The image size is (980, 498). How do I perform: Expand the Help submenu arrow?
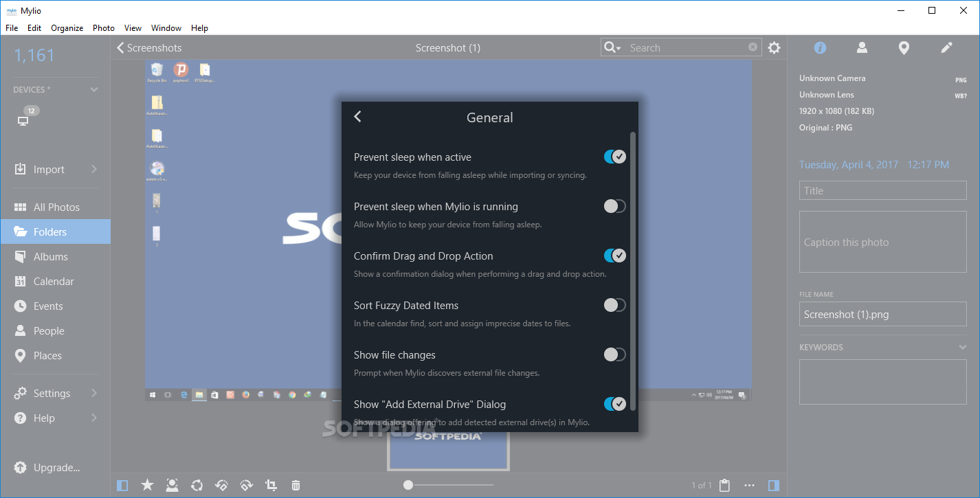[x=94, y=418]
